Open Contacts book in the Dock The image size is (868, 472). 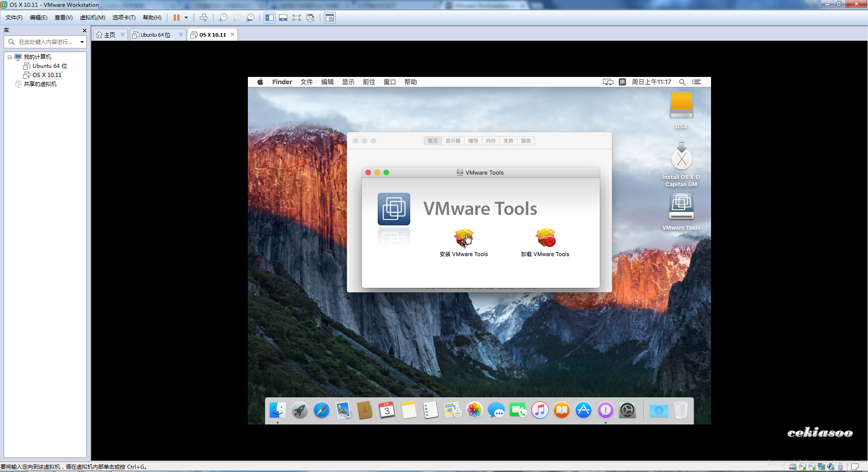[365, 410]
